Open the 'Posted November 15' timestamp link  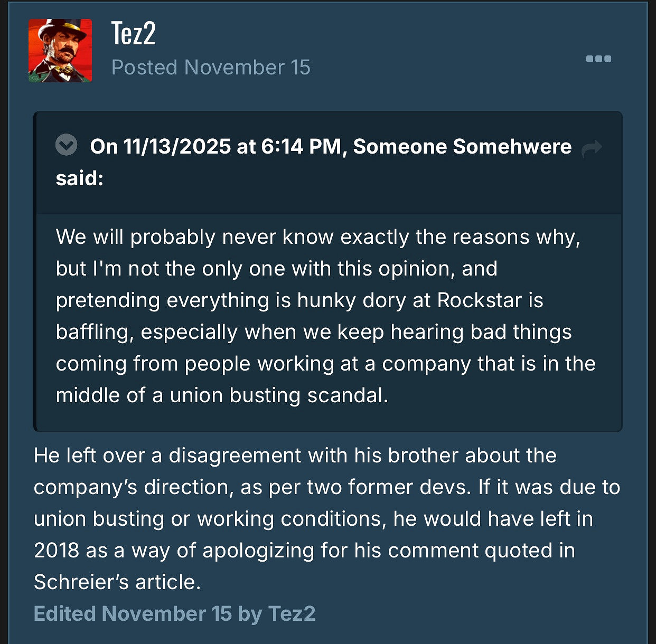coord(211,68)
